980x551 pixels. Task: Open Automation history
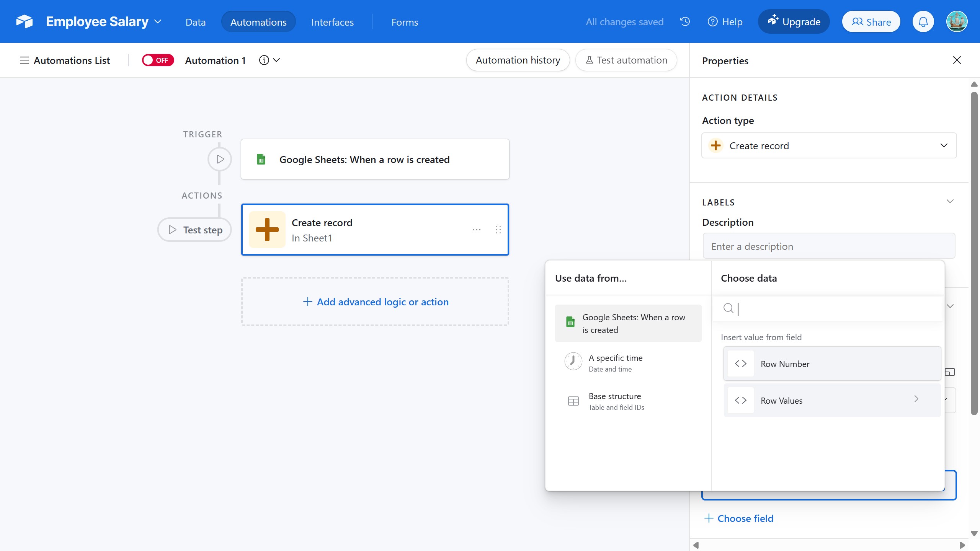point(518,60)
